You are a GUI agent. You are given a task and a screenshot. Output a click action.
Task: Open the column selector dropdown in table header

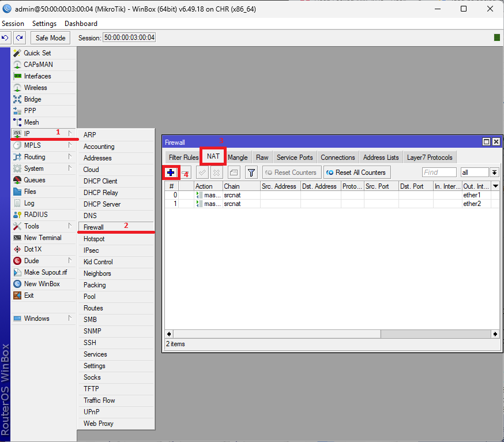tap(495, 186)
